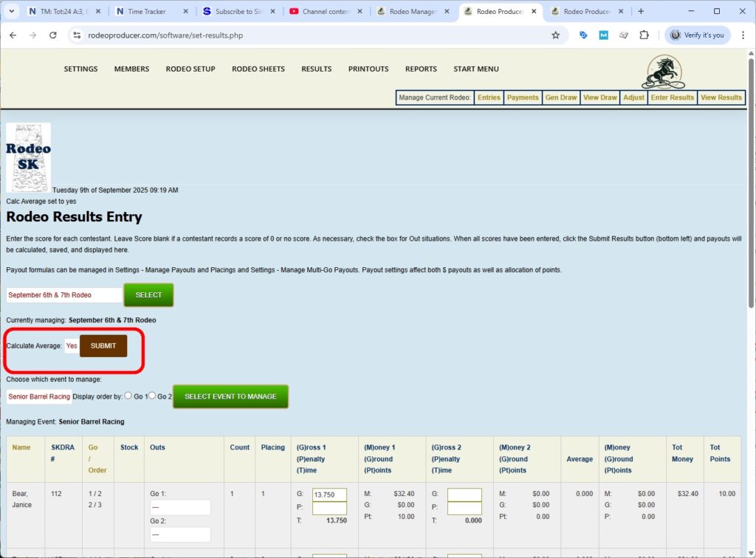Click the Rodeo SK logo image
This screenshot has height=558, width=756.
[28, 156]
